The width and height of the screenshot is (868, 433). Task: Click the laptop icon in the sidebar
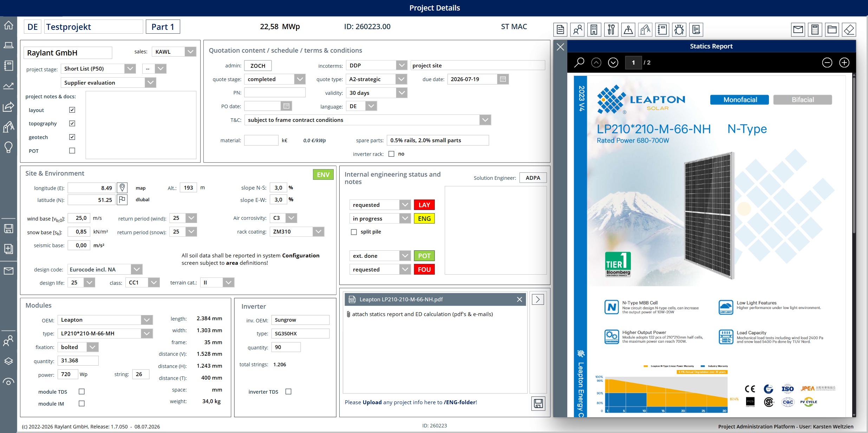pyautogui.click(x=8, y=45)
